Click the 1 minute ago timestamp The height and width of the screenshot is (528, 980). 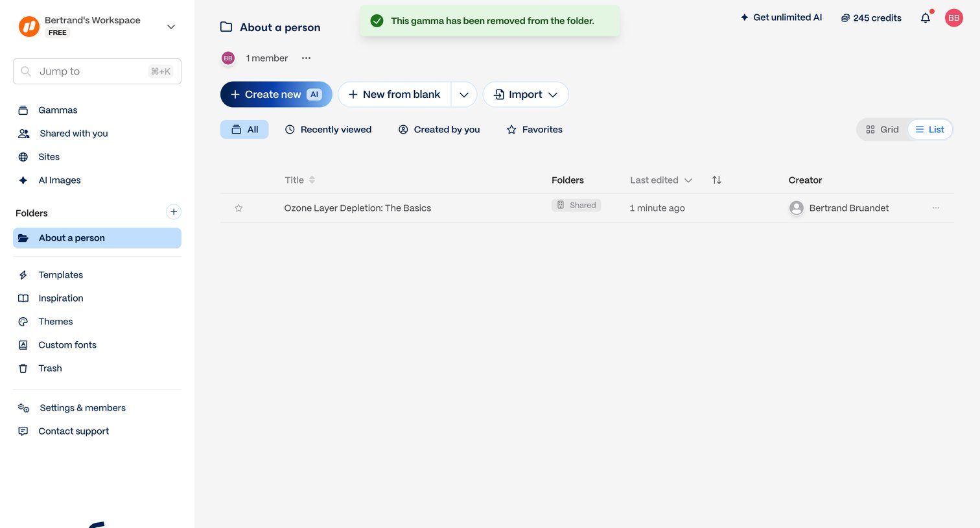click(657, 208)
